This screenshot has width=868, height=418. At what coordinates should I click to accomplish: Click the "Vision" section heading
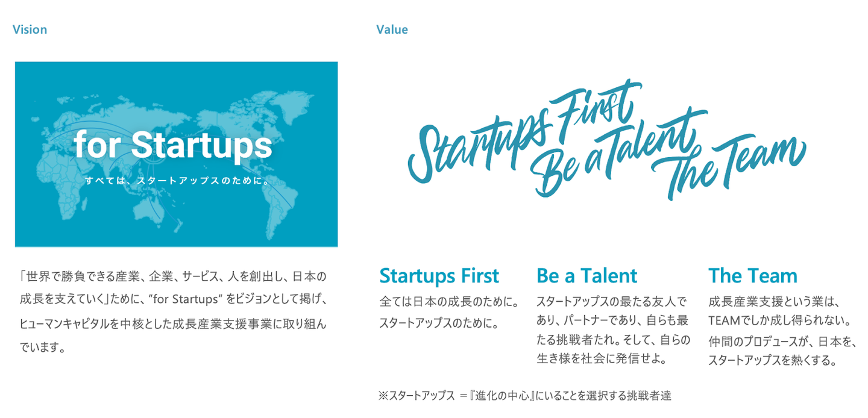pos(30,30)
